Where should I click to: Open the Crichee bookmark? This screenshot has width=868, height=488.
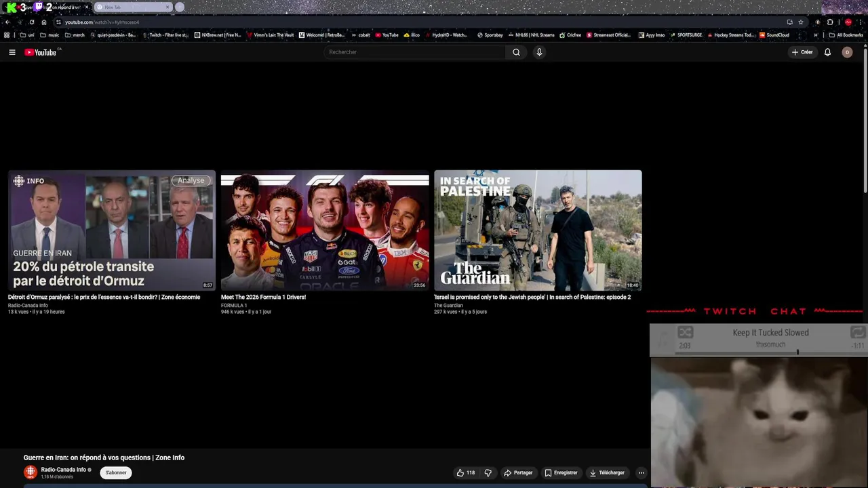[x=570, y=35]
